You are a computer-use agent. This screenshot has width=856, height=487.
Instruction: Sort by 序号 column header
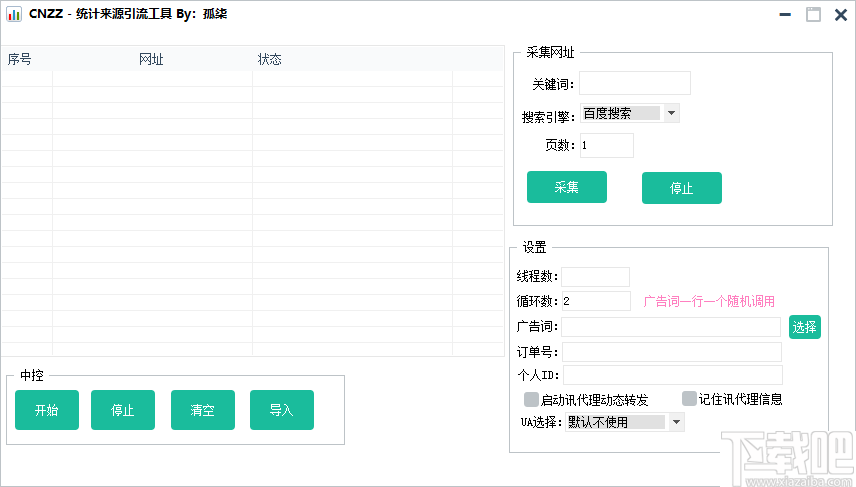coord(20,59)
